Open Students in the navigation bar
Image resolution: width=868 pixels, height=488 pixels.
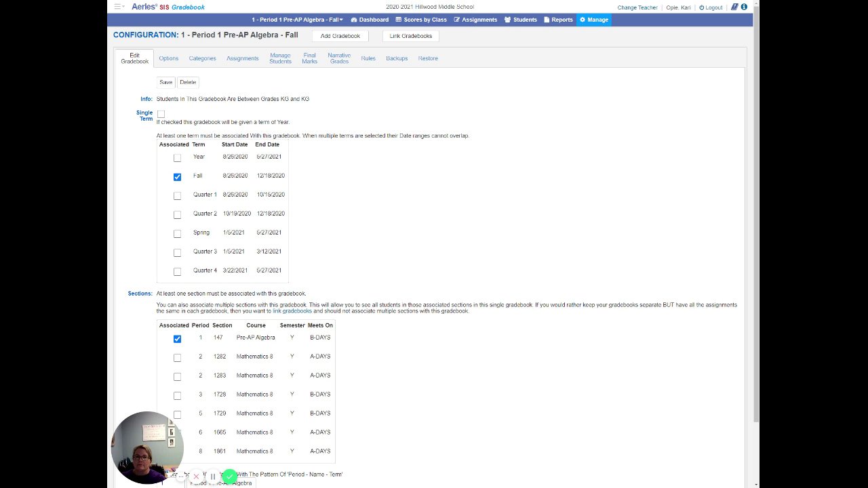521,20
